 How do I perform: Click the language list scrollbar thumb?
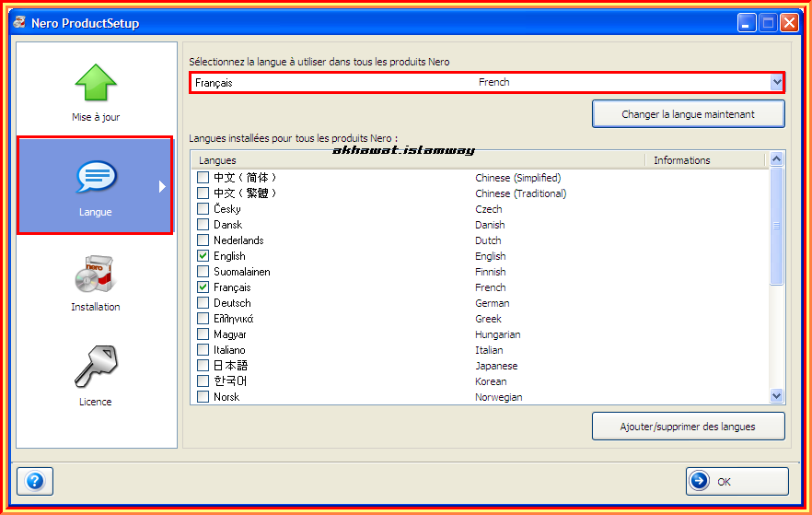coord(776,226)
